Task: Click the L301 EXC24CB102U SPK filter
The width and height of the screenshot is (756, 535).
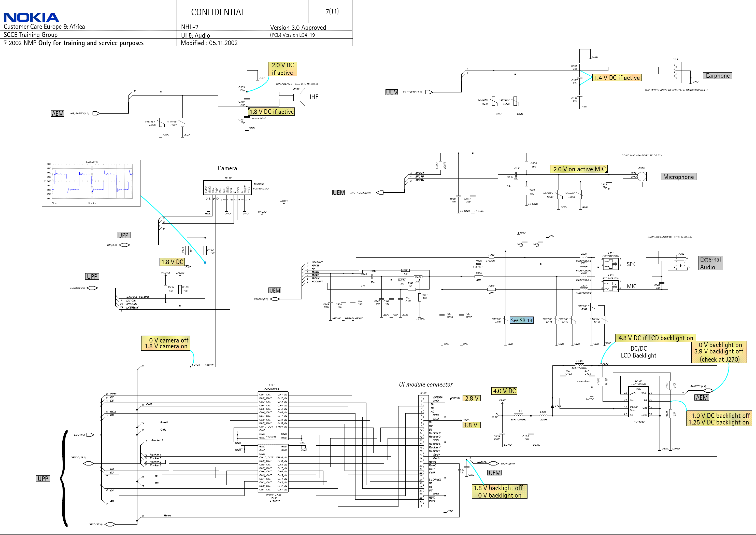Action: [x=611, y=264]
